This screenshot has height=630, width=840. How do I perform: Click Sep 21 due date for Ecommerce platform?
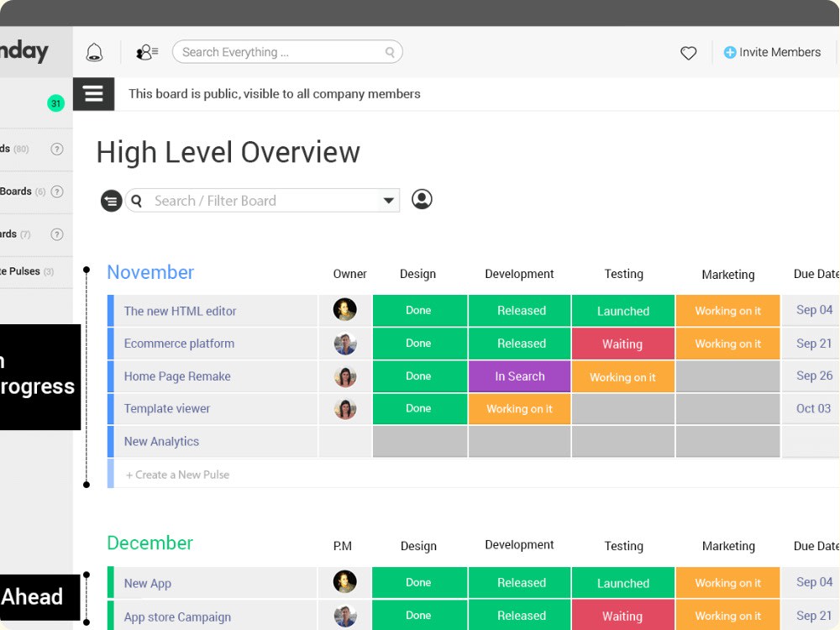[814, 344]
